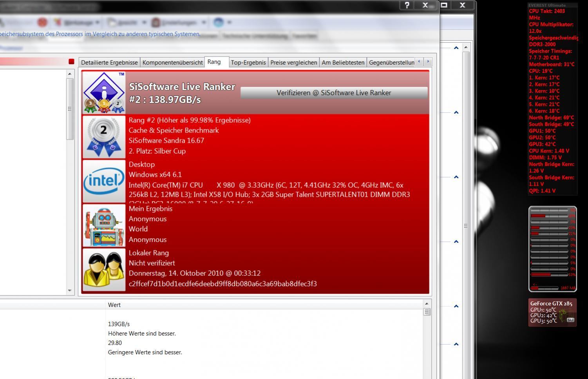This screenshot has height=379, width=588.
Task: Click 'North Bridge: 69°C' in EVEREST gadget
Action: (551, 118)
